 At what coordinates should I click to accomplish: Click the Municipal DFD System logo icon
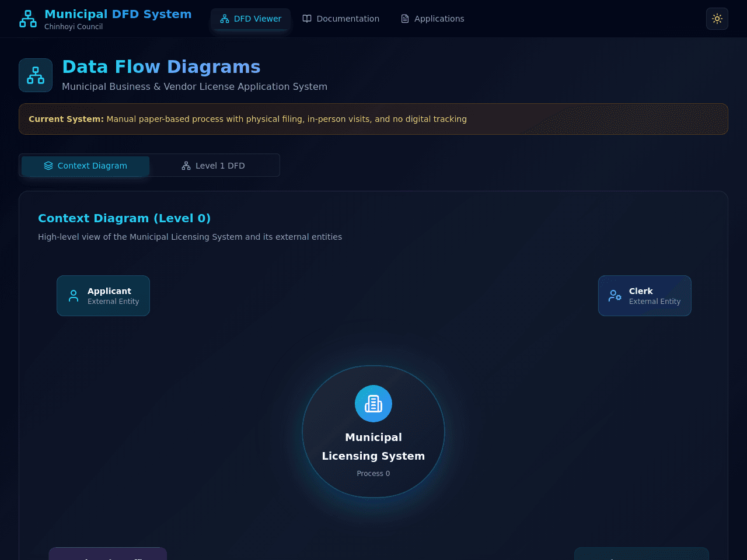tap(28, 19)
